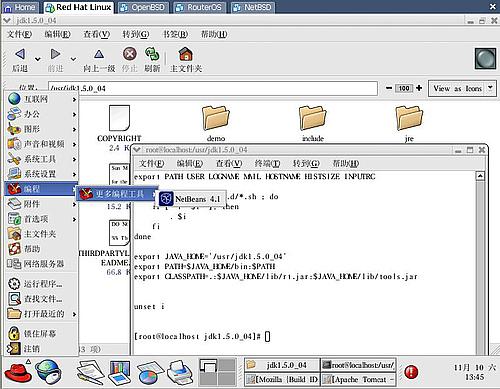Expand 打开最近的 submenu
The image size is (500, 389).
pyautogui.click(x=42, y=314)
